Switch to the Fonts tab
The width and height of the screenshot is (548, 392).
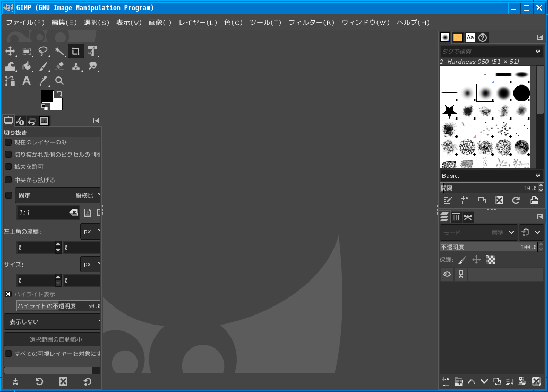click(470, 38)
